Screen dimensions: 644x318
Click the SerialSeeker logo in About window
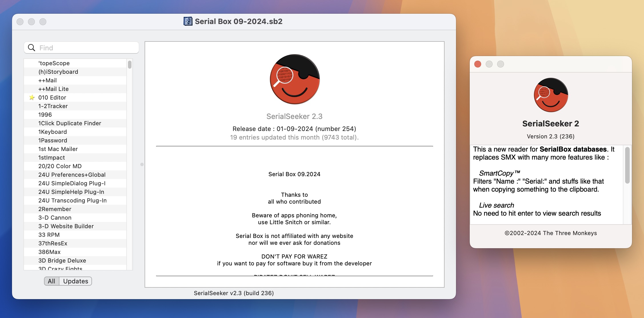coord(551,95)
